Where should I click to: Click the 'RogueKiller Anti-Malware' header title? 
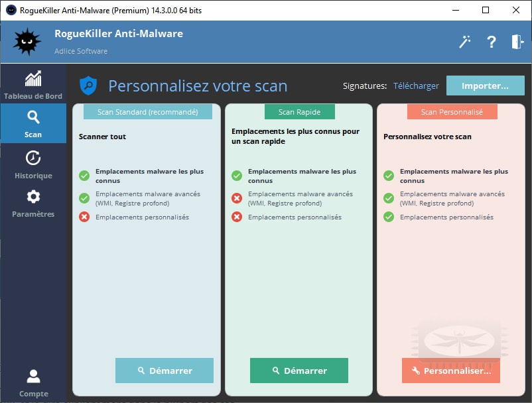click(x=119, y=34)
